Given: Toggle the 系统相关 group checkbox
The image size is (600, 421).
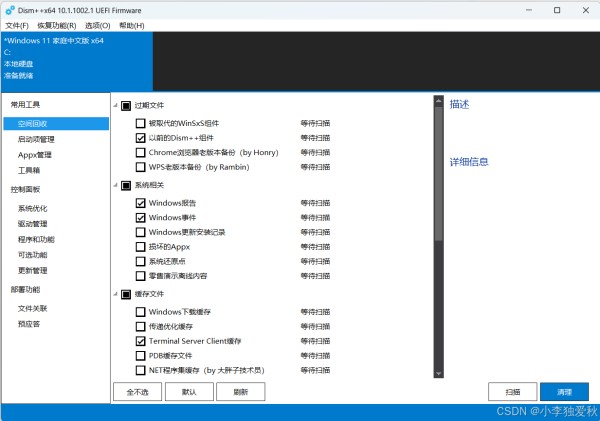Looking at the screenshot, I should click(x=126, y=186).
